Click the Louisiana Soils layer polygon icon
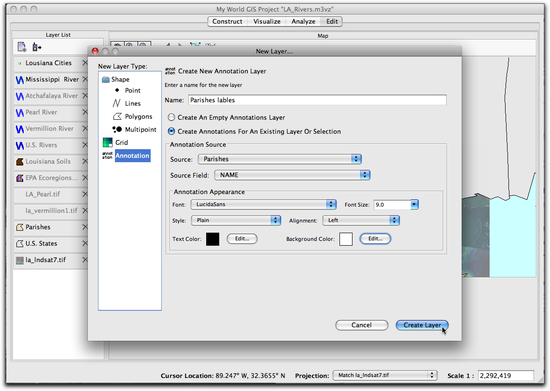550x391 pixels. click(x=20, y=162)
